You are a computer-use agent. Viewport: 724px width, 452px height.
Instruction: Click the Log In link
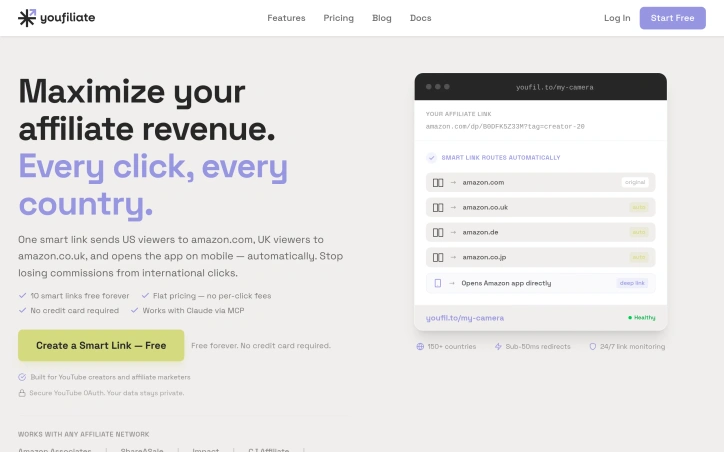point(617,18)
